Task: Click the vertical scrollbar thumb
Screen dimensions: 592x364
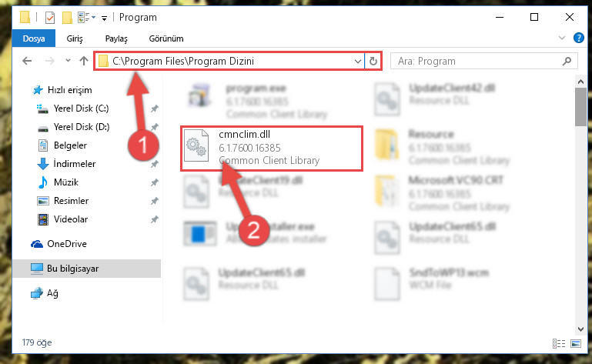Action: [580, 107]
